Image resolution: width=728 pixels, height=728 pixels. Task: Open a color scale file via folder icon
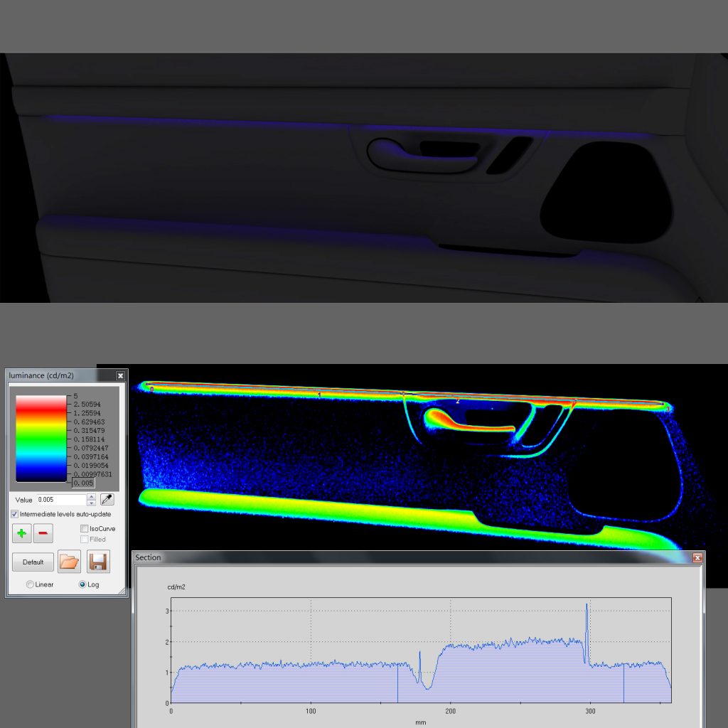click(x=69, y=562)
